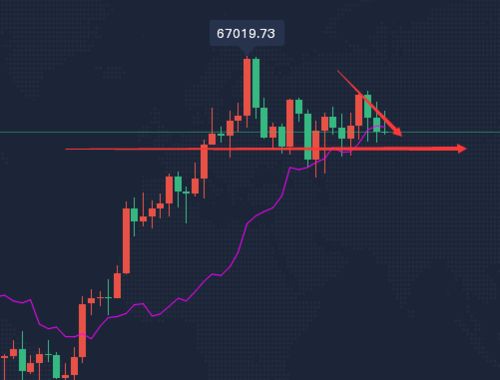
Task: Select the tall green candle right of the peak
Action: pos(256,83)
